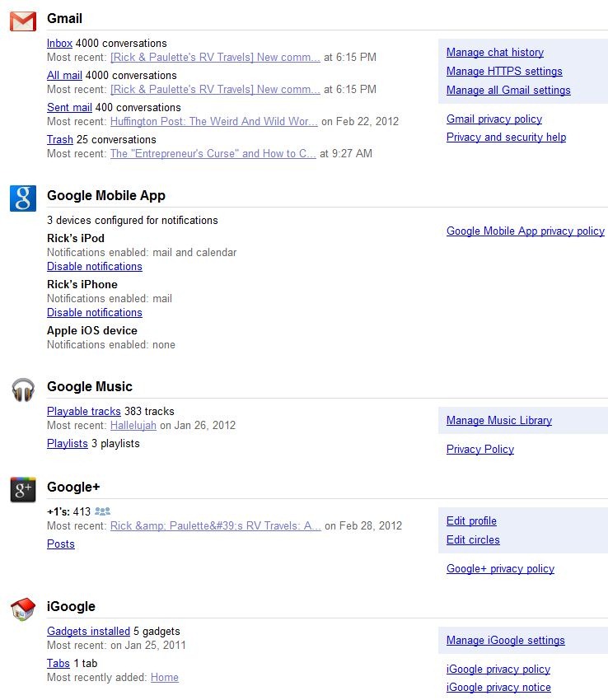The height and width of the screenshot is (700, 608).
Task: Click the people icon beside +1's count
Action: pos(102,511)
